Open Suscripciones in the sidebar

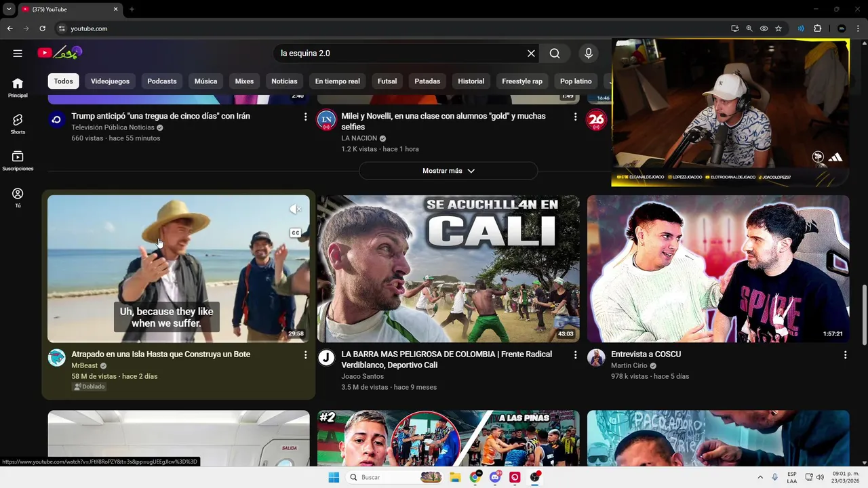click(x=18, y=161)
